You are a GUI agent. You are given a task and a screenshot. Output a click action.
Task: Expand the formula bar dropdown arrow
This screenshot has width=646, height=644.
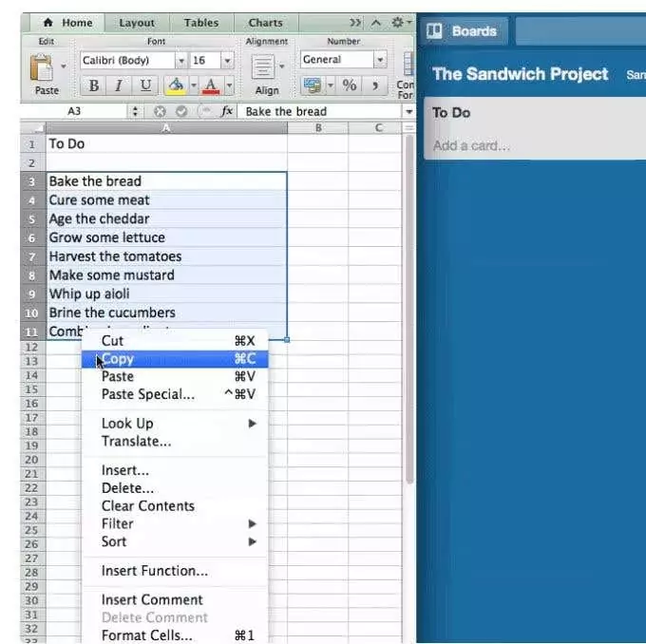(408, 112)
